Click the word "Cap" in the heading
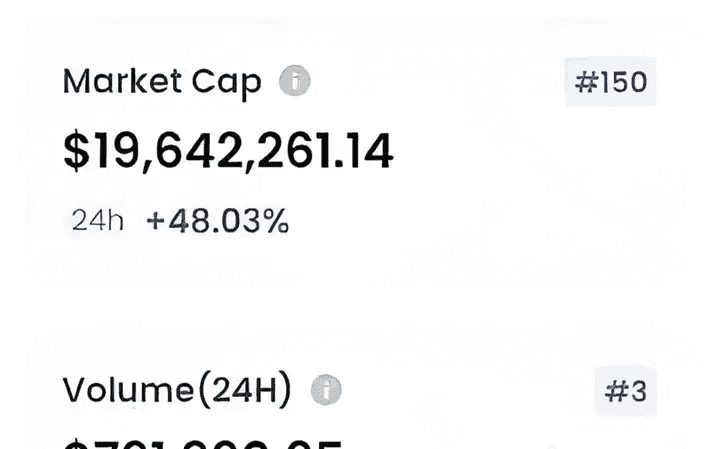Viewport: 720px width, 449px height. pos(231,82)
